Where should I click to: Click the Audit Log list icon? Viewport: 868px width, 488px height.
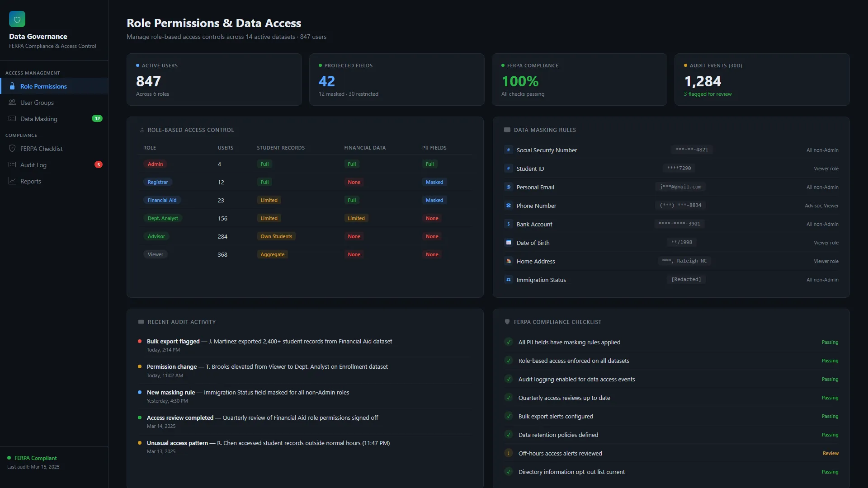click(12, 165)
